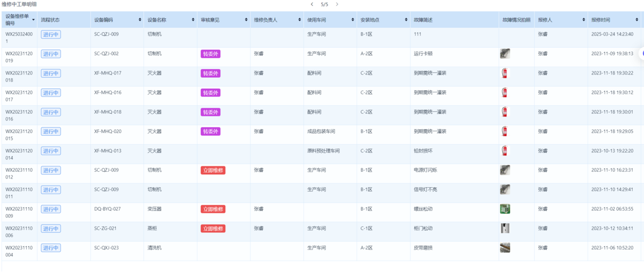Click 进行中 status in XF-MHQ-016 row
This screenshot has height=272, width=644.
click(51, 93)
